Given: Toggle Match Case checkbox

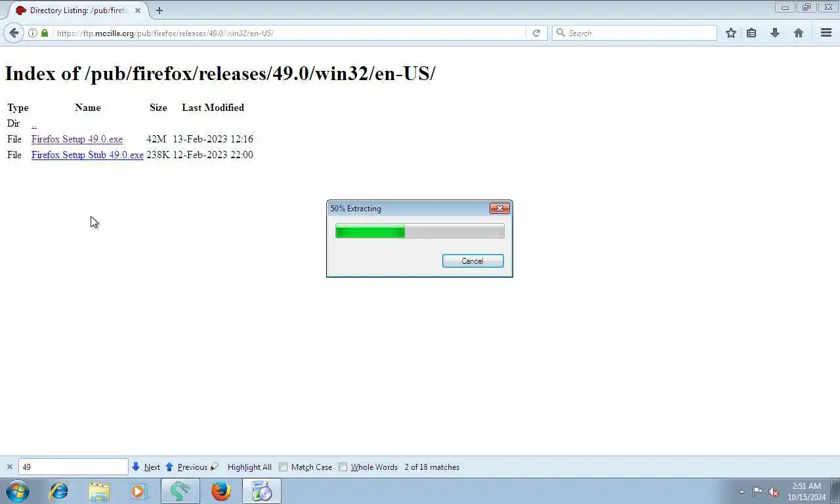Looking at the screenshot, I should click(x=283, y=467).
